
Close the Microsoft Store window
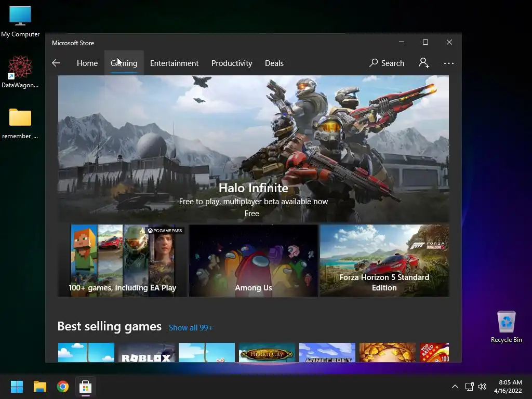coord(449,42)
